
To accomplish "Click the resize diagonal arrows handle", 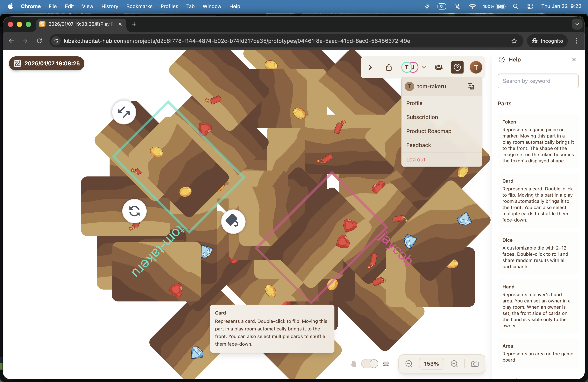I will pos(124,112).
